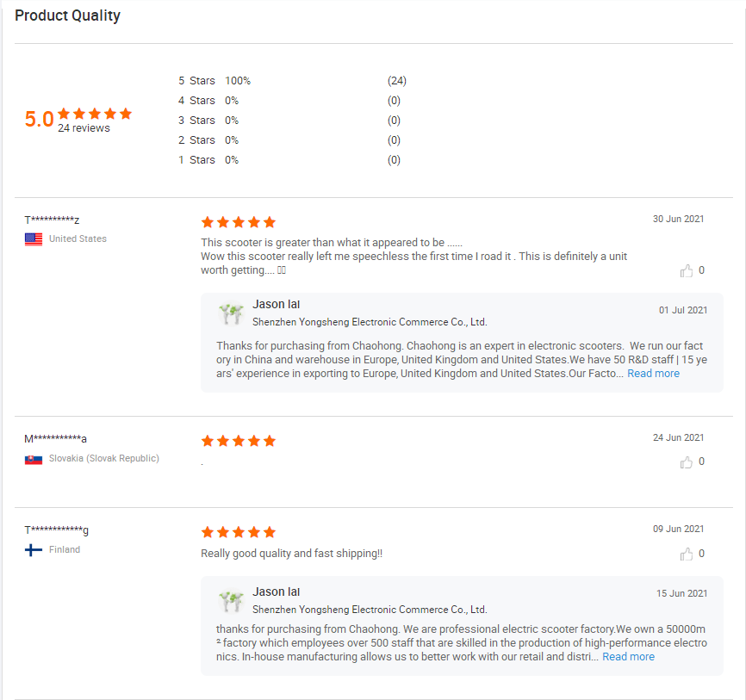Image resolution: width=746 pixels, height=700 pixels.
Task: Click the 24 reviews count text
Action: coord(84,128)
